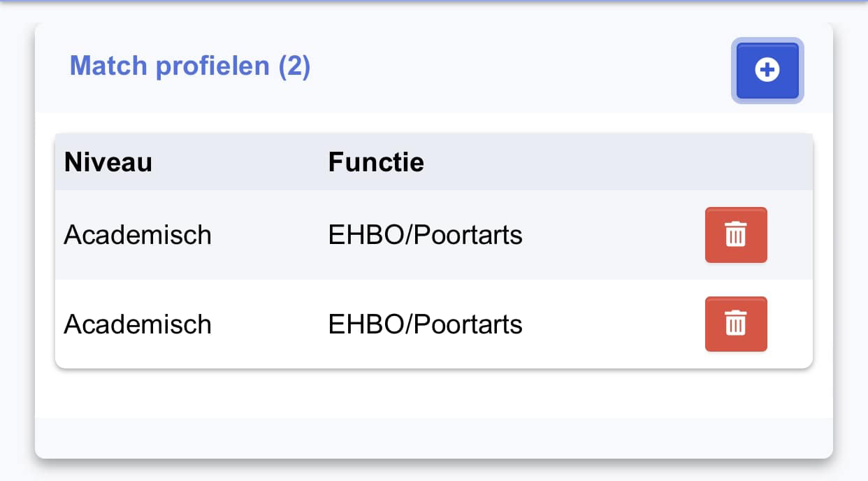Click the white plus circle icon

click(767, 70)
